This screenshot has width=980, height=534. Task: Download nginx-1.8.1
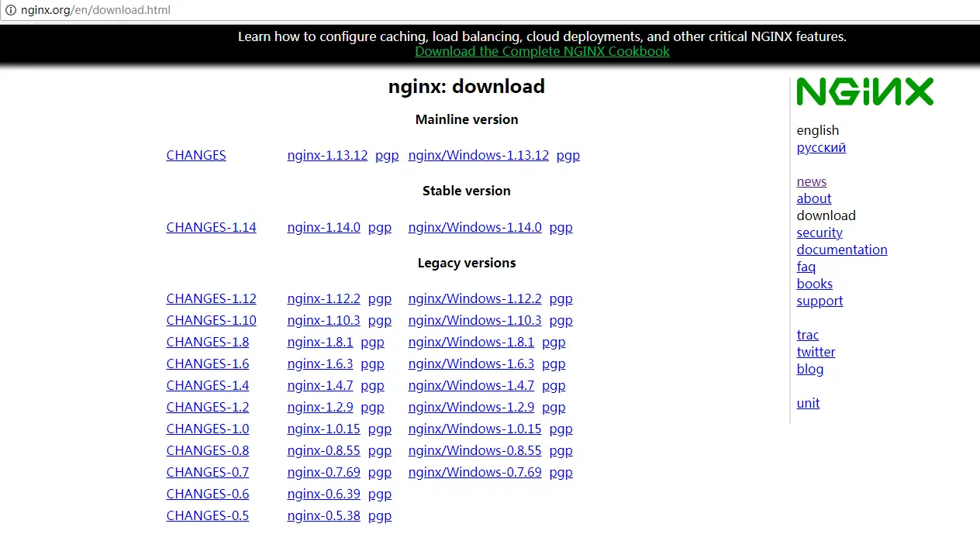pyautogui.click(x=320, y=342)
